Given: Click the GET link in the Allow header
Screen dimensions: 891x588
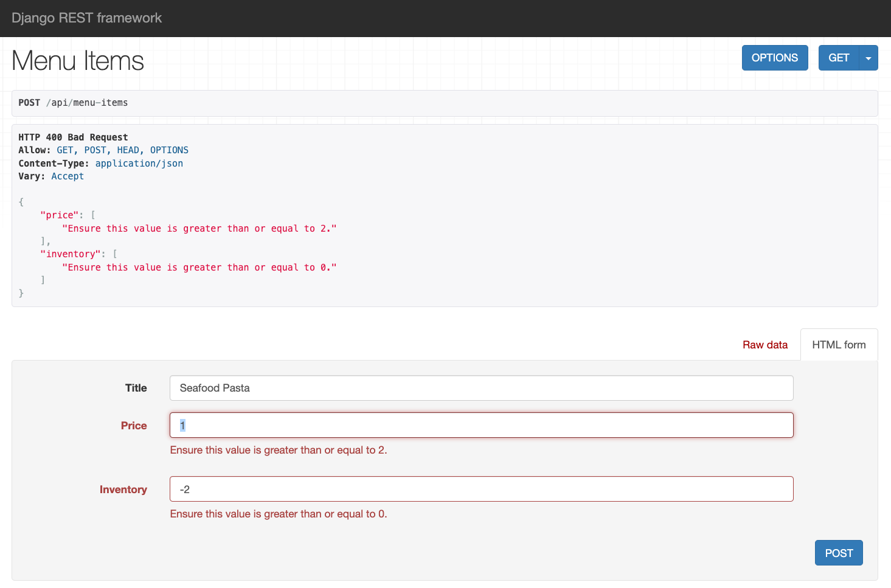Looking at the screenshot, I should (x=64, y=150).
